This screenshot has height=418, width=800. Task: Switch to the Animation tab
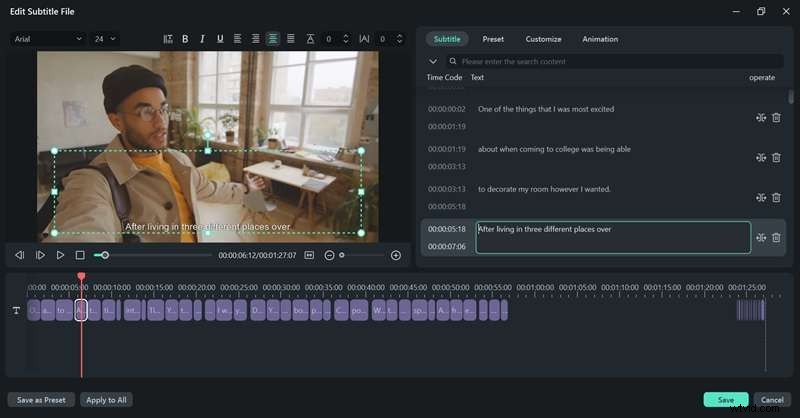600,39
